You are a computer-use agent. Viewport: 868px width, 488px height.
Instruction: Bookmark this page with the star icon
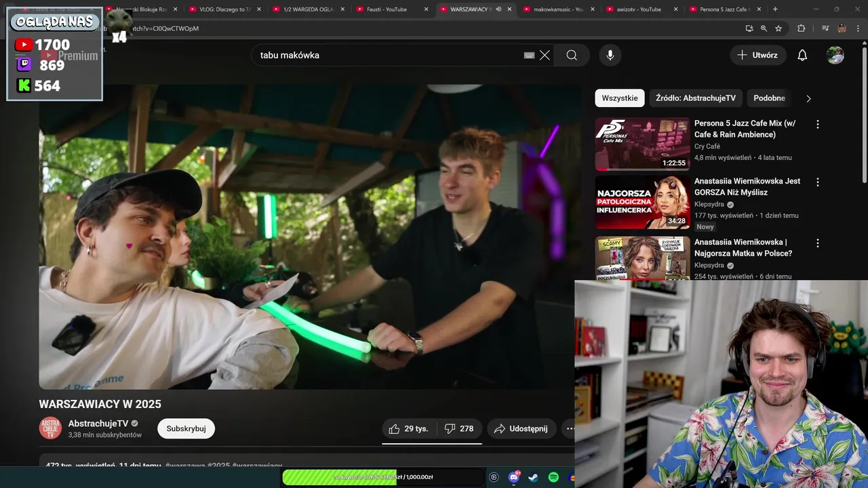point(778,28)
